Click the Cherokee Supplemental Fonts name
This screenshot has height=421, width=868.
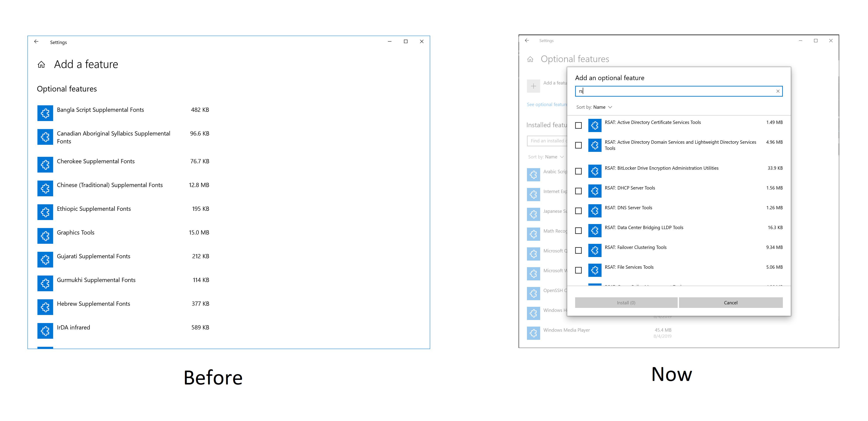96,162
